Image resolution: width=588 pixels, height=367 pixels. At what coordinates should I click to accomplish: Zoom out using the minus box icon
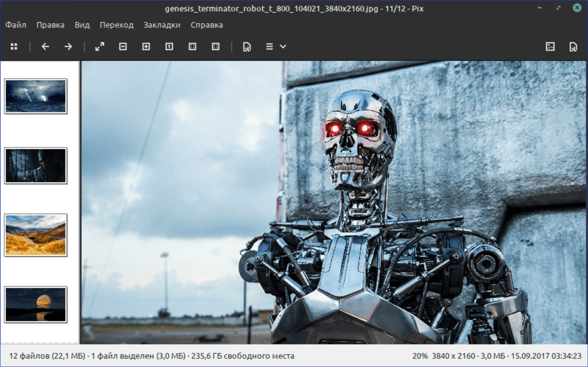pos(123,46)
